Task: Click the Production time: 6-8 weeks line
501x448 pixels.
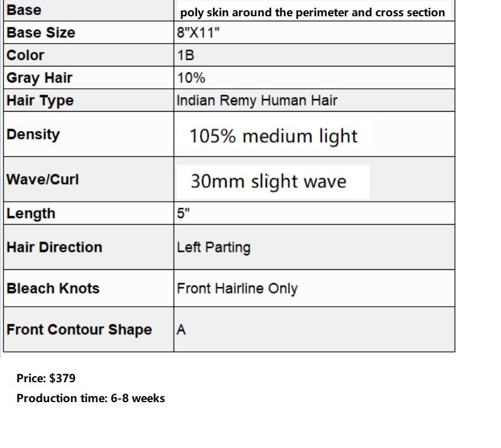Action: point(91,398)
